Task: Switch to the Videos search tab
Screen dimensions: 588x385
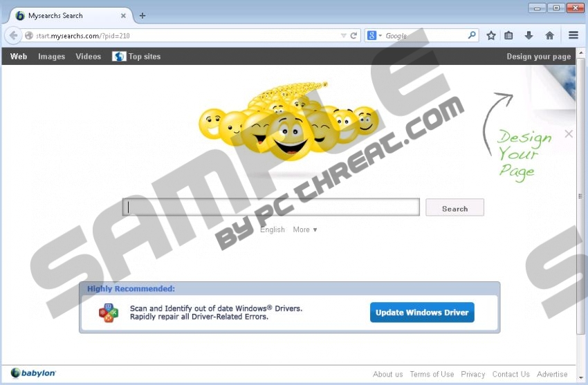Action: [88, 57]
